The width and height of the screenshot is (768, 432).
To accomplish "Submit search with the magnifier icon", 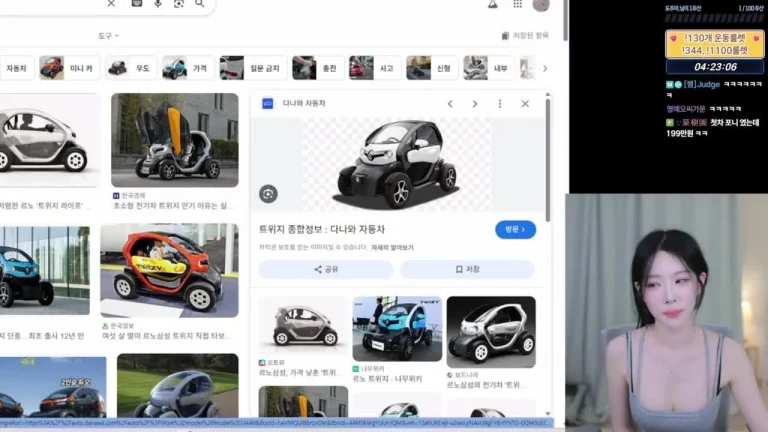I will (199, 3).
